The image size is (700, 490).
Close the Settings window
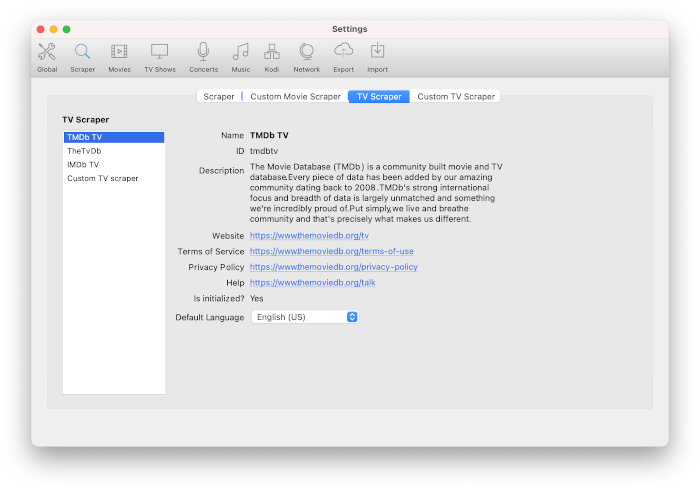(40, 29)
